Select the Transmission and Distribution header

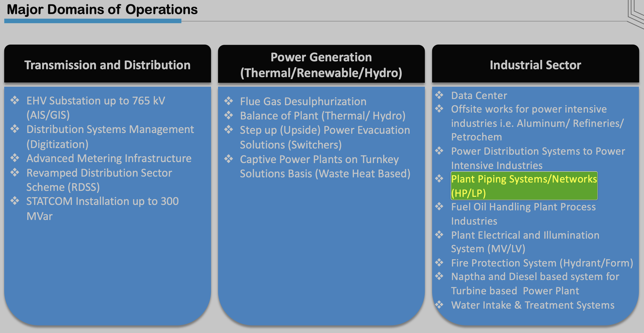(x=107, y=64)
